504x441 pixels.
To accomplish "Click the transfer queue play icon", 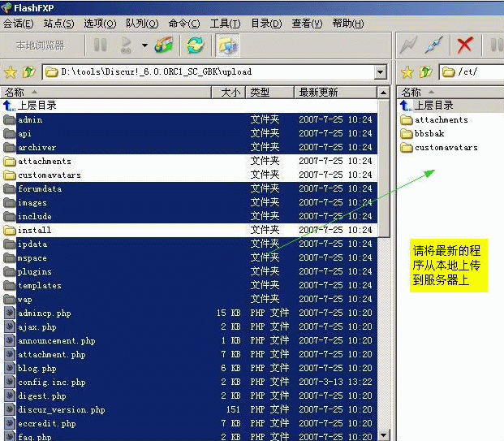I will point(127,45).
